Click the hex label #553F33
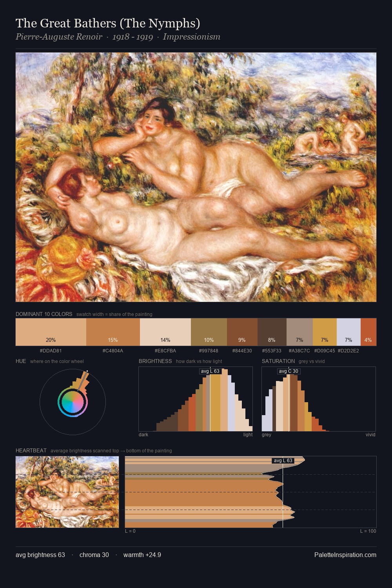The image size is (392, 588). [x=272, y=351]
